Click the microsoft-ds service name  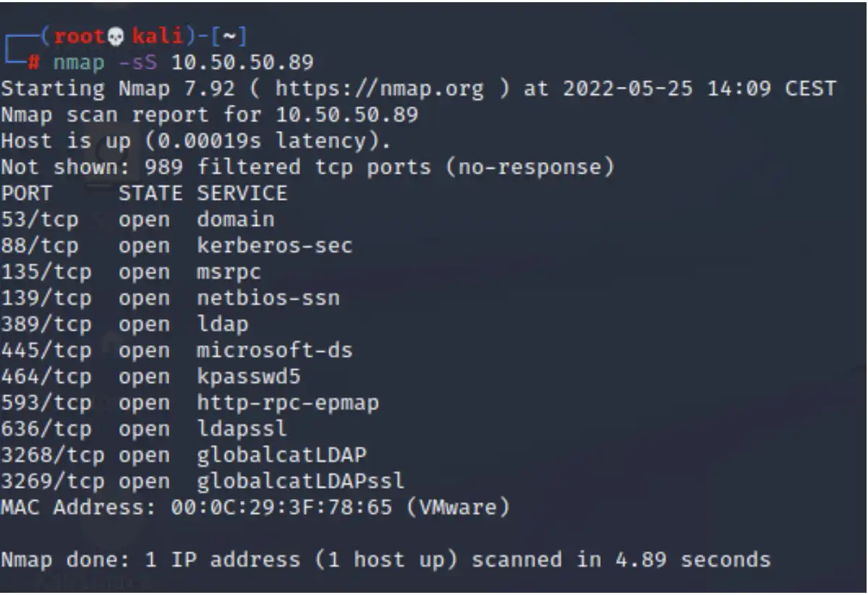[x=274, y=350]
